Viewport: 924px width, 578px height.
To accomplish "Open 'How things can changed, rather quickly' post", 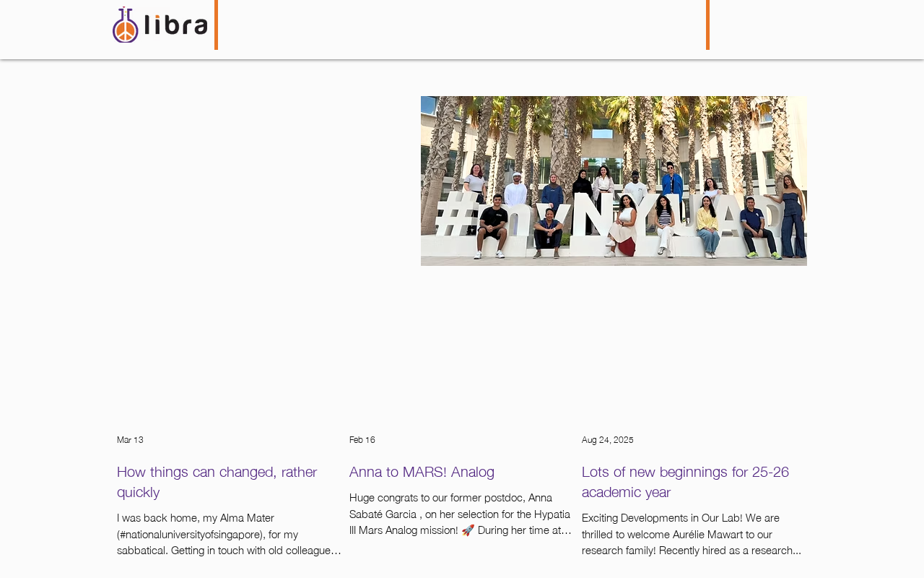I will click(x=217, y=482).
